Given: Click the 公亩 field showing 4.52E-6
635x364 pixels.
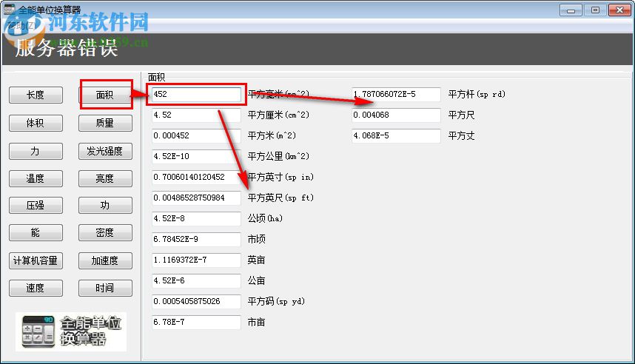Looking at the screenshot, I should pos(196,280).
